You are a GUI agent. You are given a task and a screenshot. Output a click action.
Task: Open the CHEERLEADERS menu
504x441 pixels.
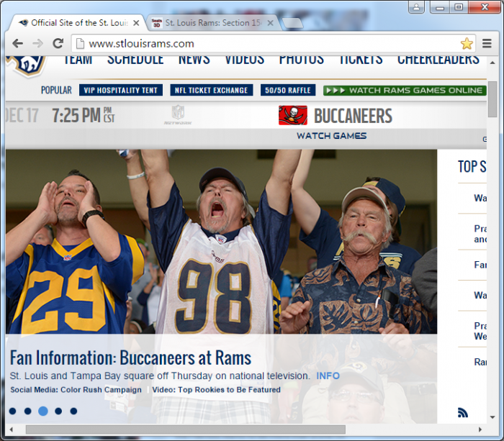438,60
